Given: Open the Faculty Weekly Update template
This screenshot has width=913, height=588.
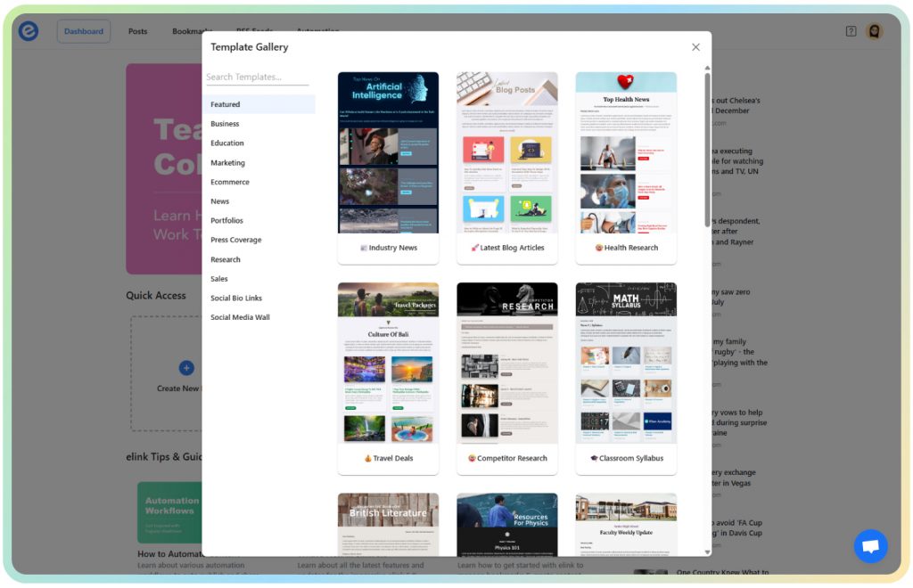Looking at the screenshot, I should (x=626, y=525).
